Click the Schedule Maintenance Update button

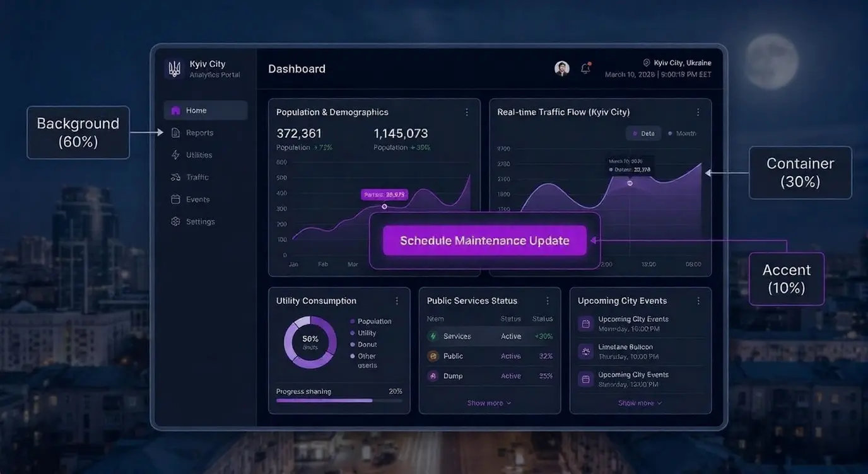(x=484, y=240)
